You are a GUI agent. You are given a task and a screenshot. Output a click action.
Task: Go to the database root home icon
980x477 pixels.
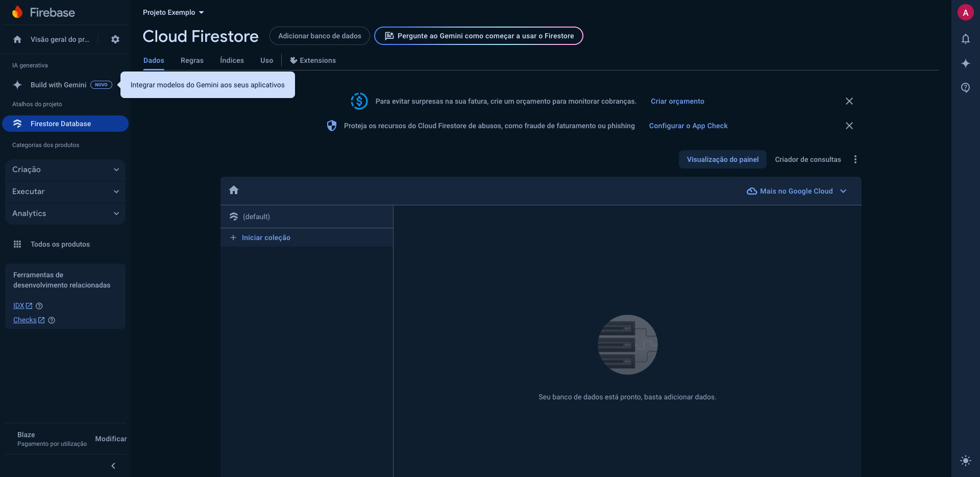pyautogui.click(x=234, y=190)
